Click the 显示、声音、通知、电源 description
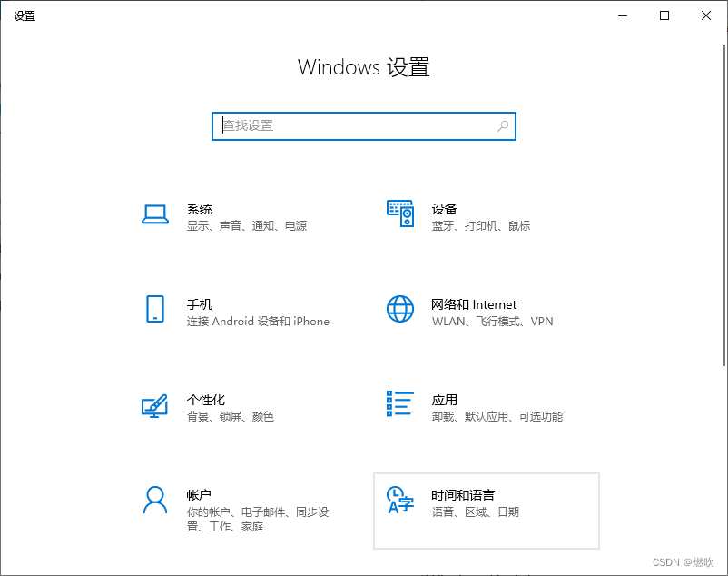The height and width of the screenshot is (576, 728). pos(247,225)
